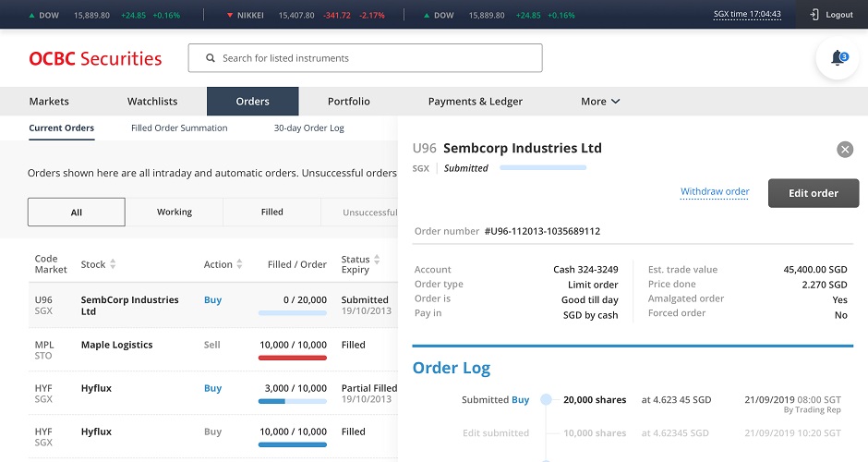This screenshot has height=462, width=868.
Task: Sort the table by Stock column arrows
Action: (x=113, y=264)
